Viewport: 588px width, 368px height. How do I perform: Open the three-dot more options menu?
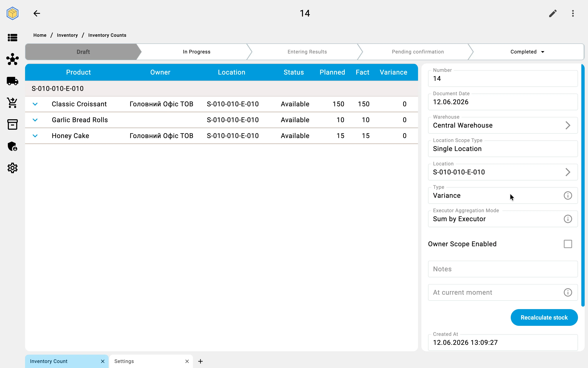click(x=573, y=13)
